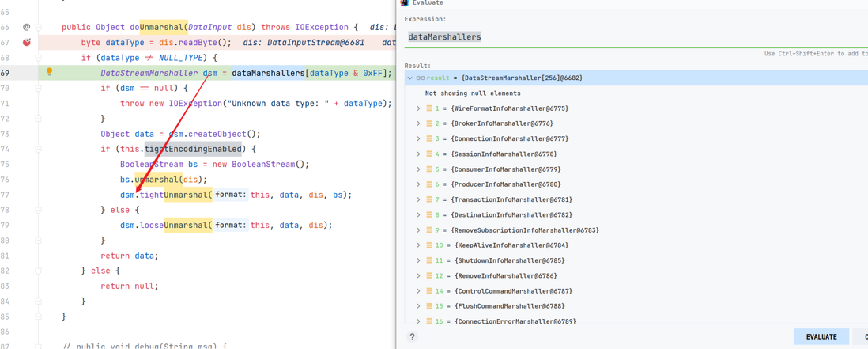The width and height of the screenshot is (868, 349).
Task: Expand the RemoveInfoMarshaller@6786 entry
Action: (419, 275)
